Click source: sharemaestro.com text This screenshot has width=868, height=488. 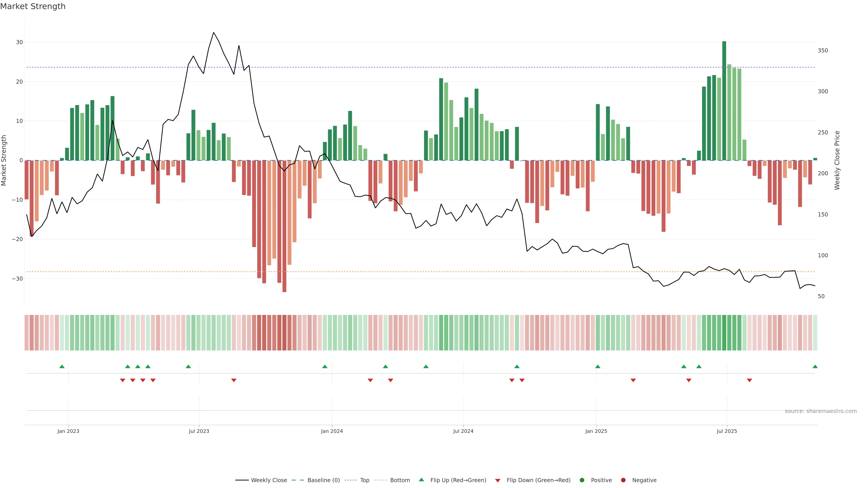click(821, 411)
